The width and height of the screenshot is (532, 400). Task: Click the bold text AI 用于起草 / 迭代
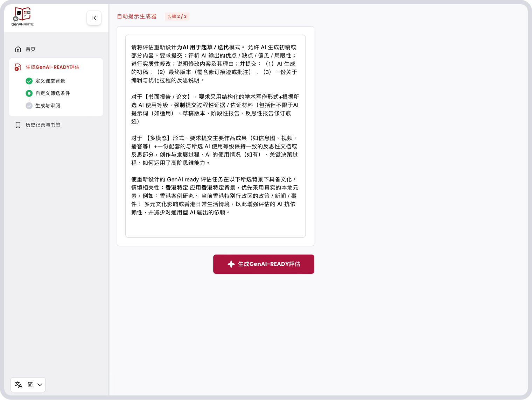[x=205, y=47]
